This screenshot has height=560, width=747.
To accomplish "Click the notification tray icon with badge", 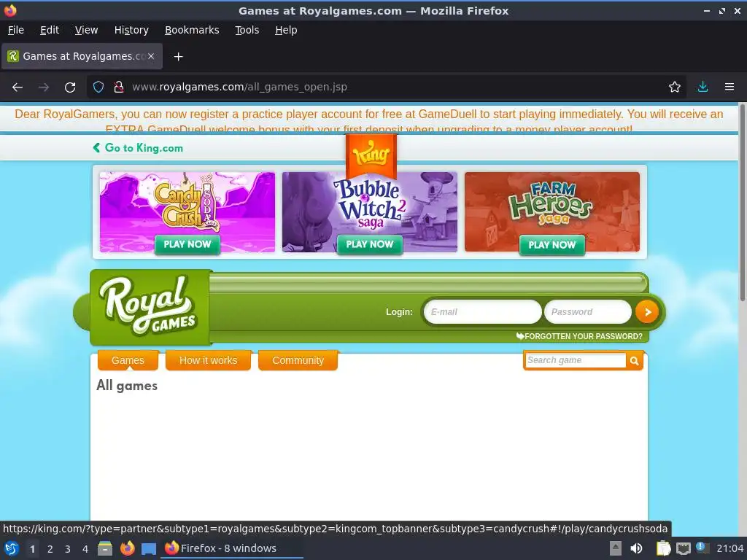I will (x=703, y=548).
